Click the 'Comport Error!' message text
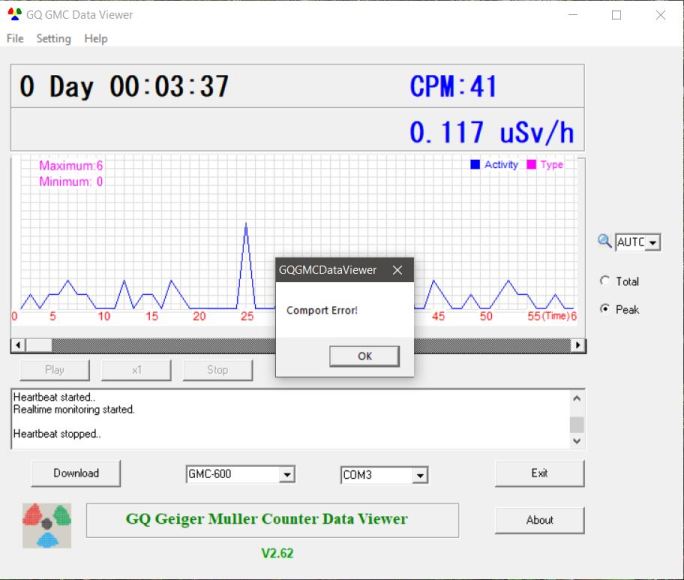 [322, 310]
